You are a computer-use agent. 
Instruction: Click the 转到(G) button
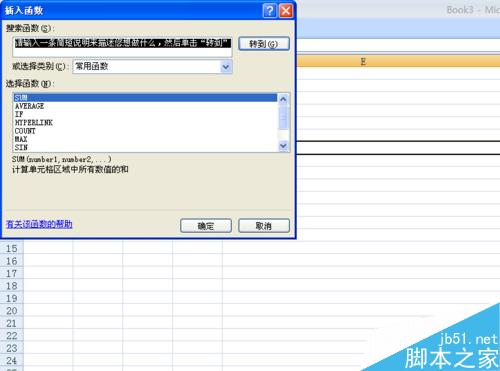click(x=264, y=44)
